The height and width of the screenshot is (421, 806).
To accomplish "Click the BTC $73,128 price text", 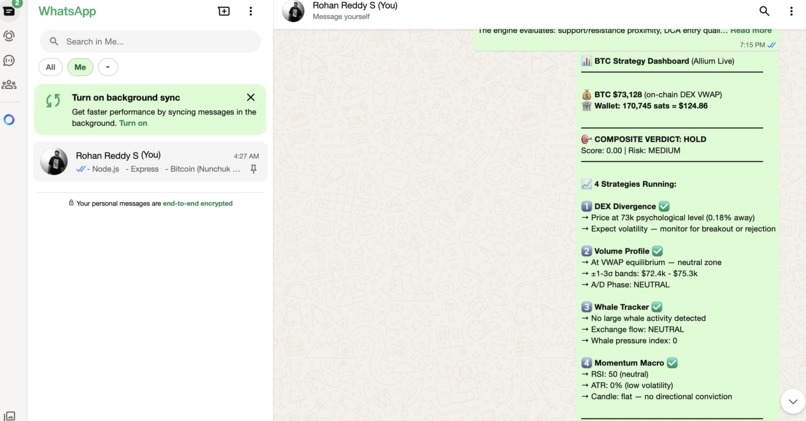I will (x=618, y=95).
